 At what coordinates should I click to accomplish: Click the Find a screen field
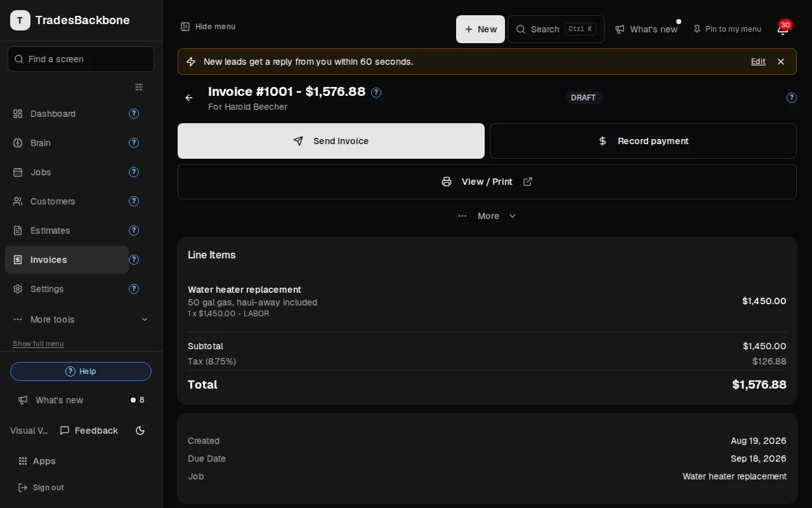[x=81, y=59]
